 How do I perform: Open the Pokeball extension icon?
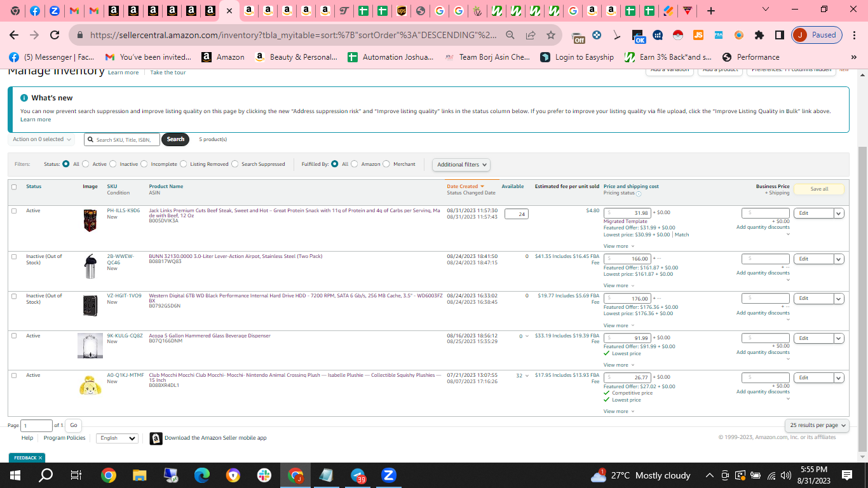[677, 35]
